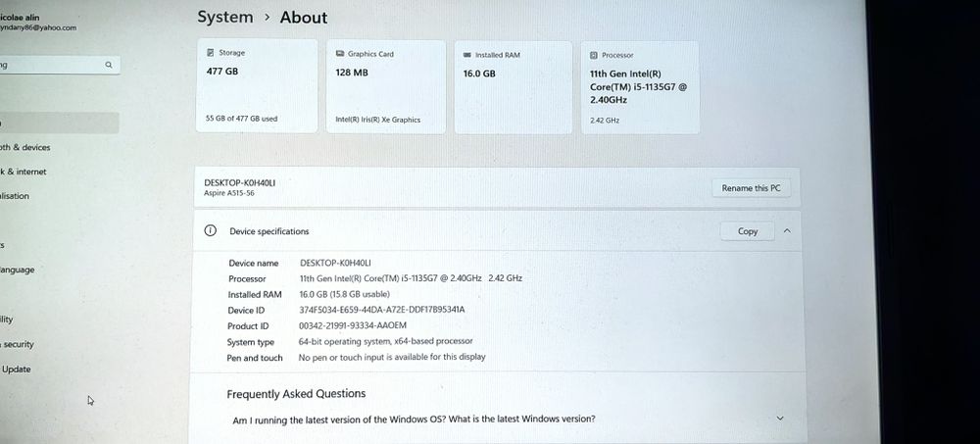Viewport: 980px width, 444px height.
Task: Go back to System in breadcrumb
Action: [x=225, y=18]
